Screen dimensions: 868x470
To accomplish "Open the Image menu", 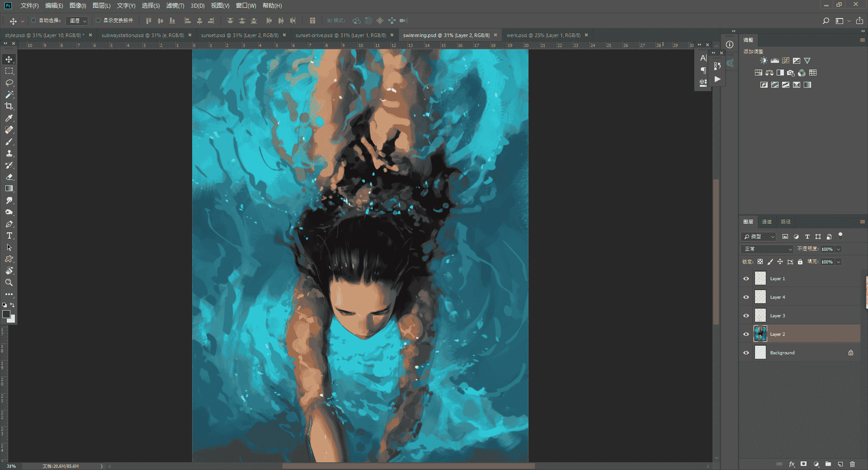I will pos(78,5).
